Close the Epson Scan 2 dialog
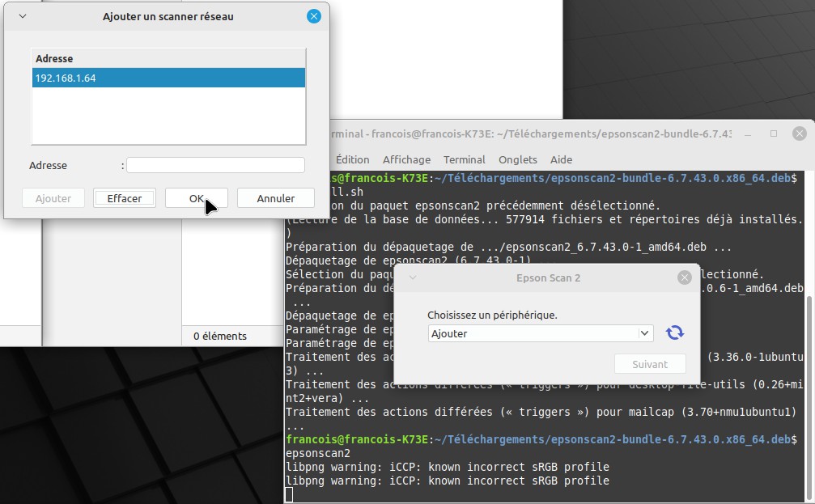 point(685,278)
